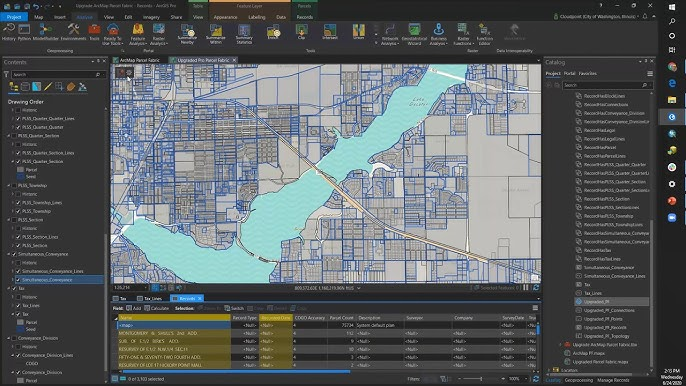Open the geoprocessing Tools toolbox icon
The image size is (686, 386).
(94, 32)
